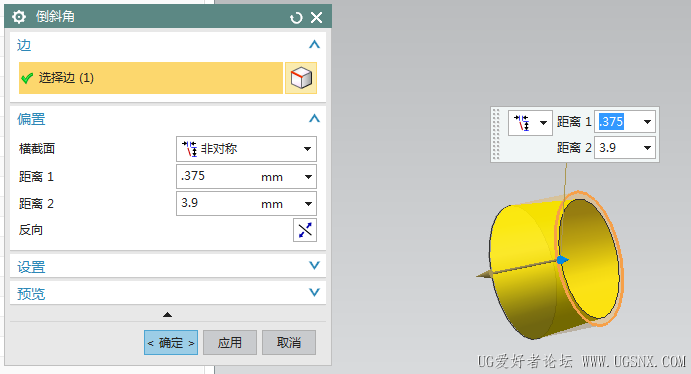The width and height of the screenshot is (691, 374).
Task: Click the 应用 button
Action: [230, 343]
